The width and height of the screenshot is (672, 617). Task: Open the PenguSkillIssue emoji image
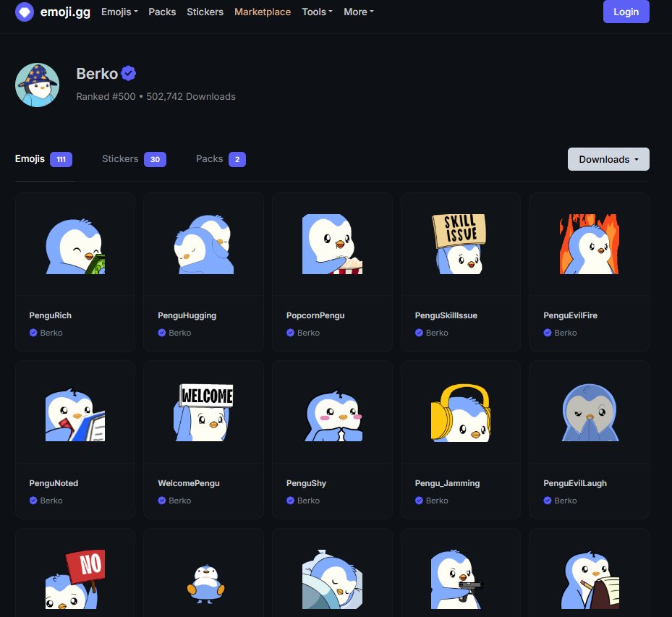click(x=461, y=244)
